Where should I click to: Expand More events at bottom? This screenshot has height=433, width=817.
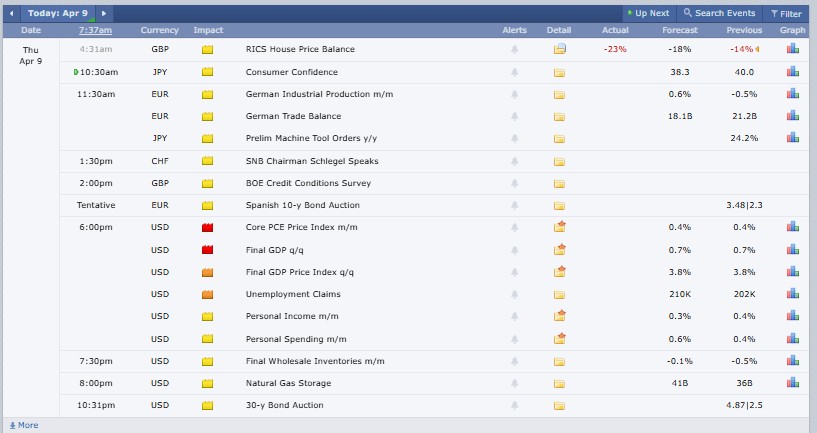[22, 425]
